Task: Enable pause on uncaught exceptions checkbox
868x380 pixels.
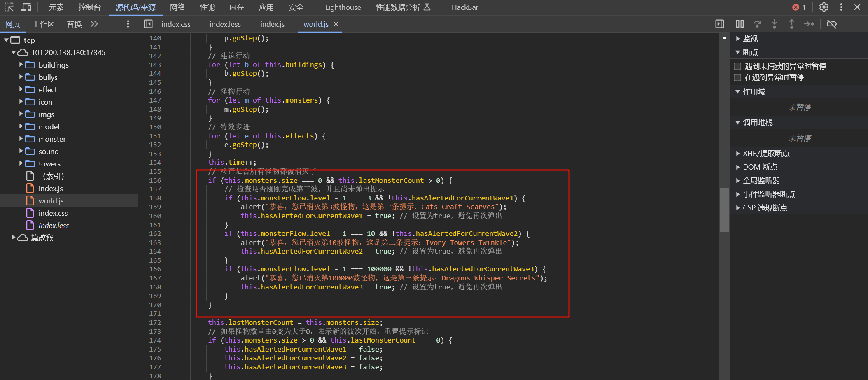Action: click(x=737, y=66)
